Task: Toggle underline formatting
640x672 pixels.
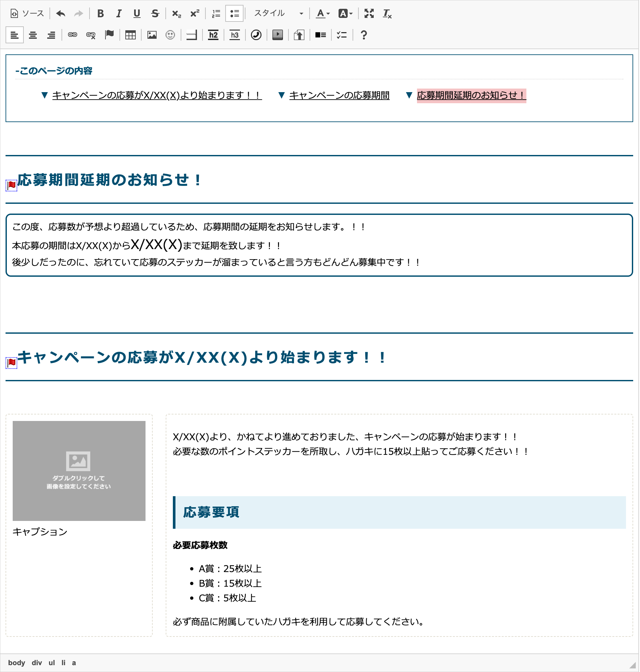Action: 137,14
